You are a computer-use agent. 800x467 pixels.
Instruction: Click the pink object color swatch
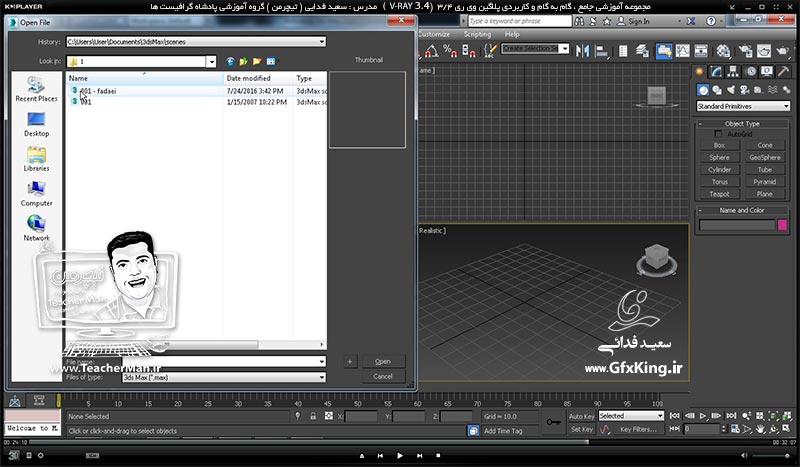tap(782, 225)
